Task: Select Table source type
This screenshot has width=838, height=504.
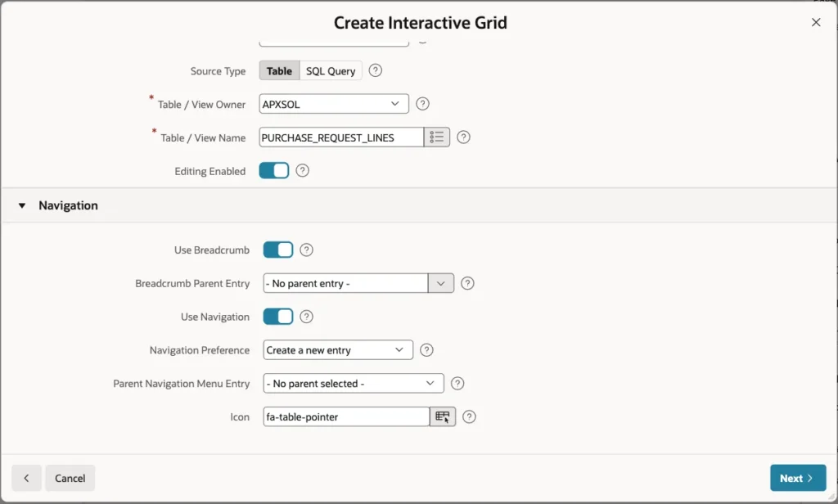Action: click(x=280, y=70)
